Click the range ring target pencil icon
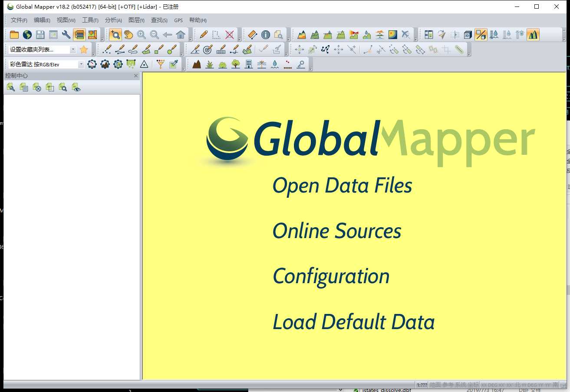The width and height of the screenshot is (570, 392). click(x=208, y=49)
